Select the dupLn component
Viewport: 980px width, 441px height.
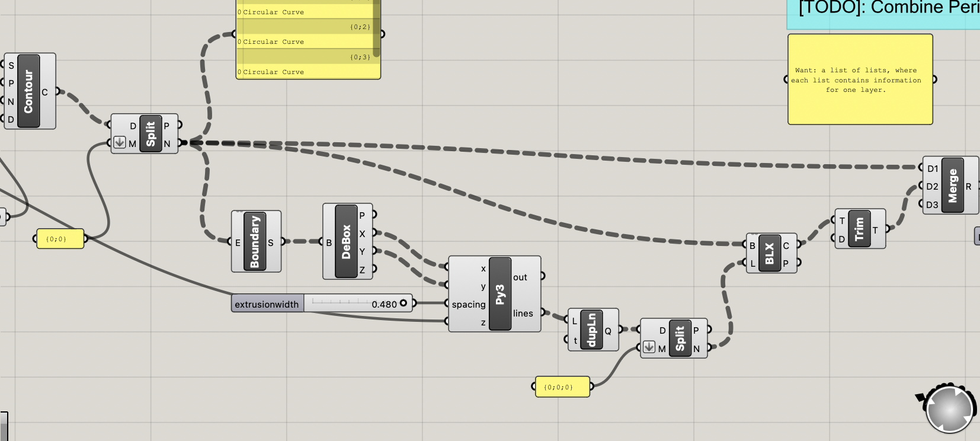point(591,330)
